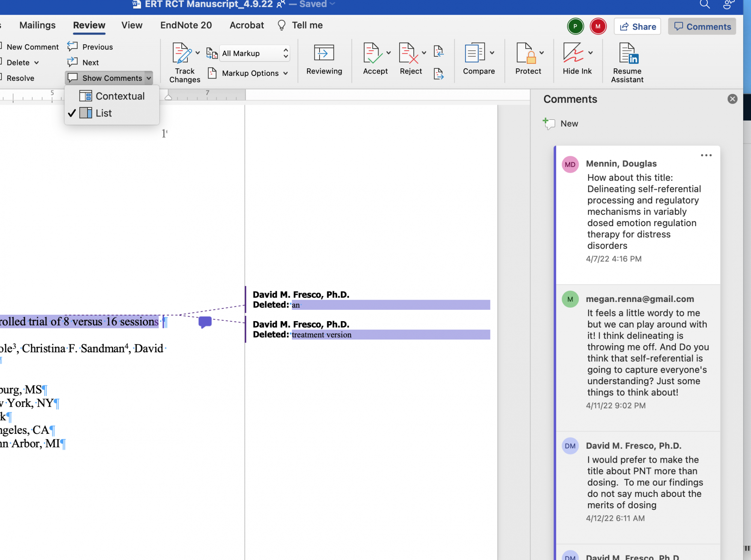Click the Compare documents icon

click(x=475, y=53)
